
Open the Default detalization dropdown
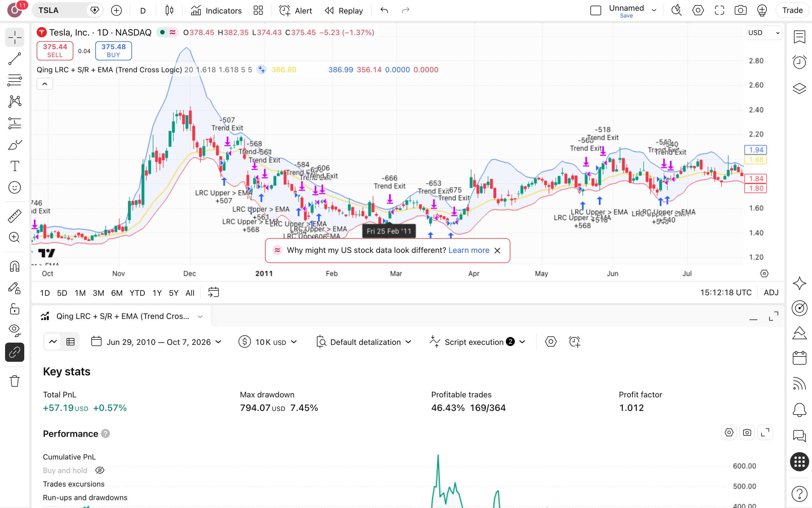pyautogui.click(x=364, y=342)
